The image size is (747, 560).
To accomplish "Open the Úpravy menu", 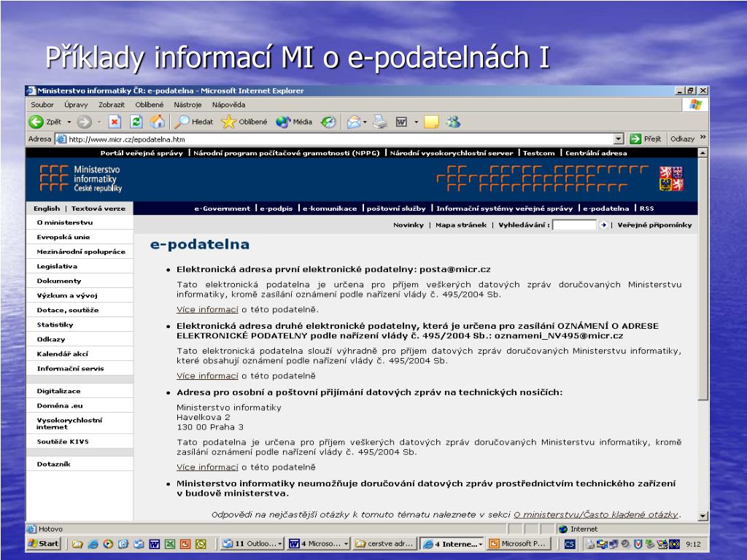I will coord(76,105).
